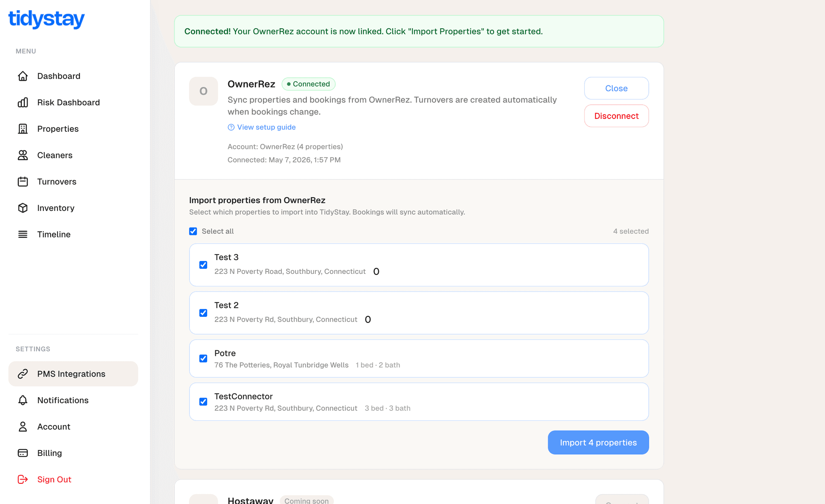
Task: Click the Import 4 properties button
Action: (x=598, y=442)
